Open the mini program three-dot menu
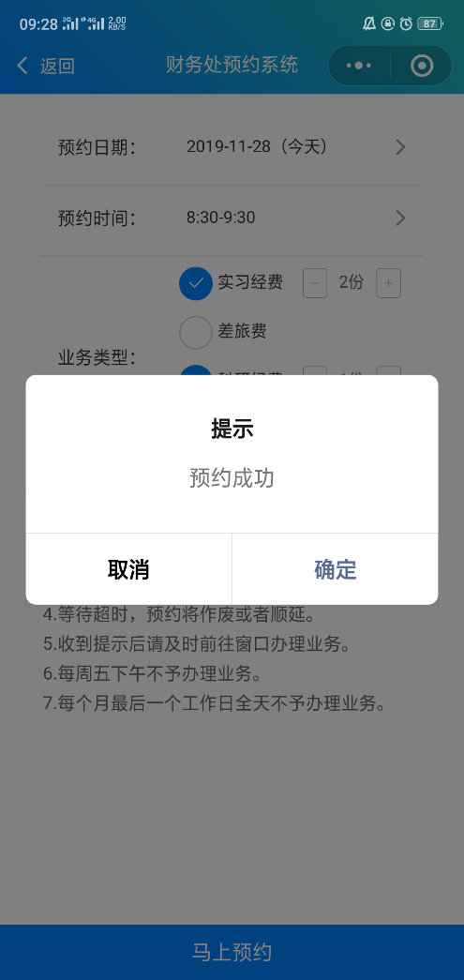 coord(358,65)
